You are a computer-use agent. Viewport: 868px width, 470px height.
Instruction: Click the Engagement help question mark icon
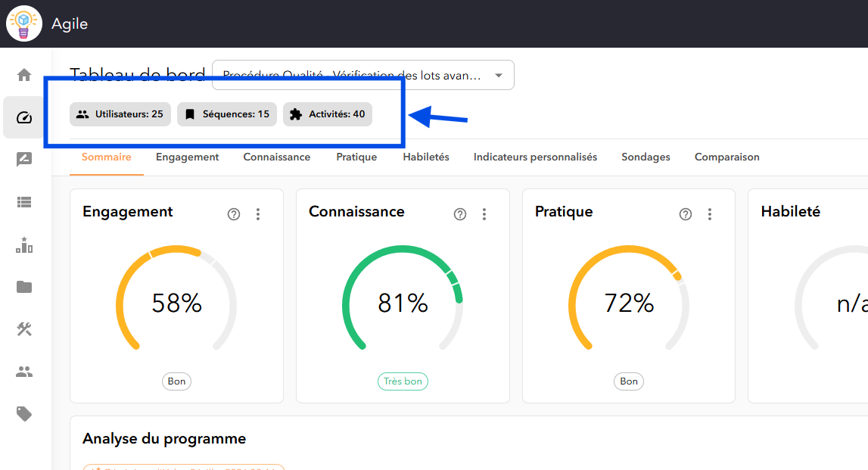coord(234,214)
